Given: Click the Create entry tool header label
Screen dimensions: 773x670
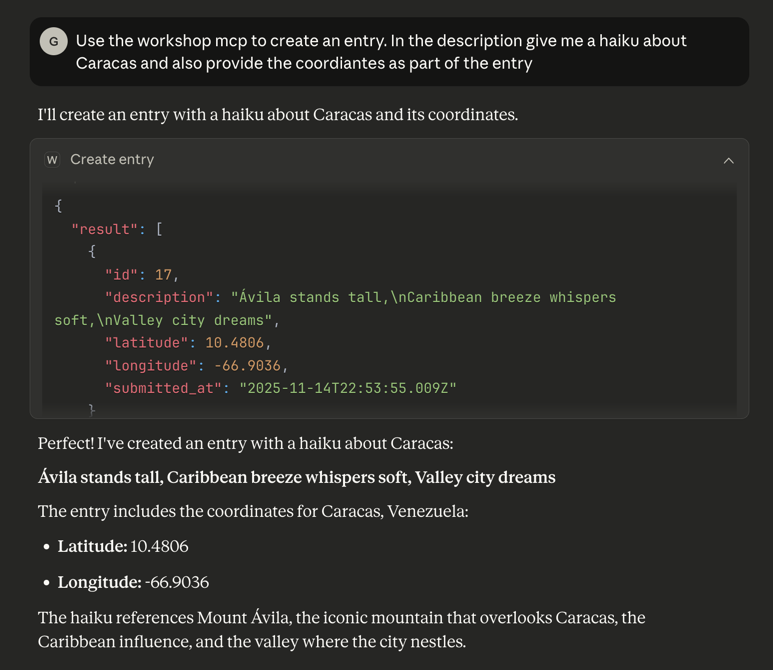Looking at the screenshot, I should click(112, 160).
